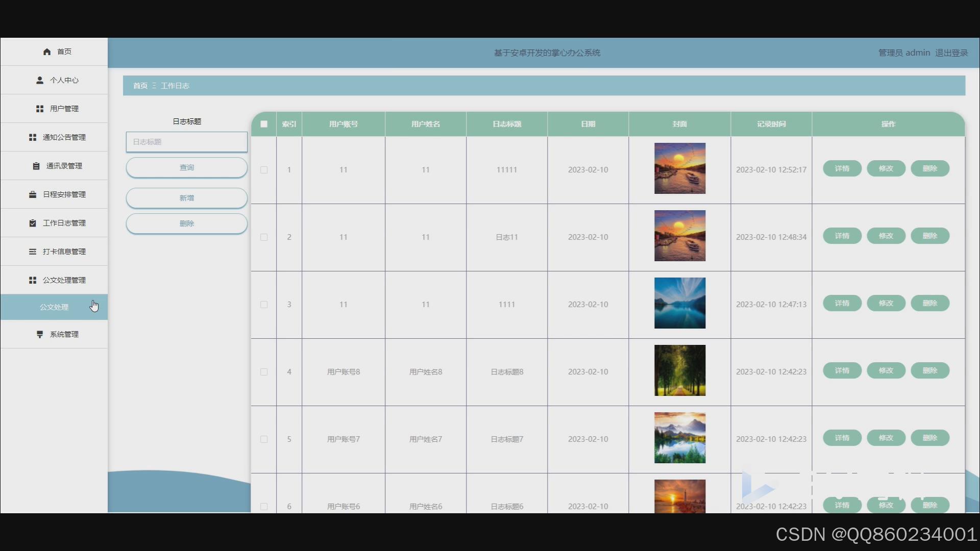Click 修改 for log 1111
The width and height of the screenshot is (980, 551).
click(886, 303)
